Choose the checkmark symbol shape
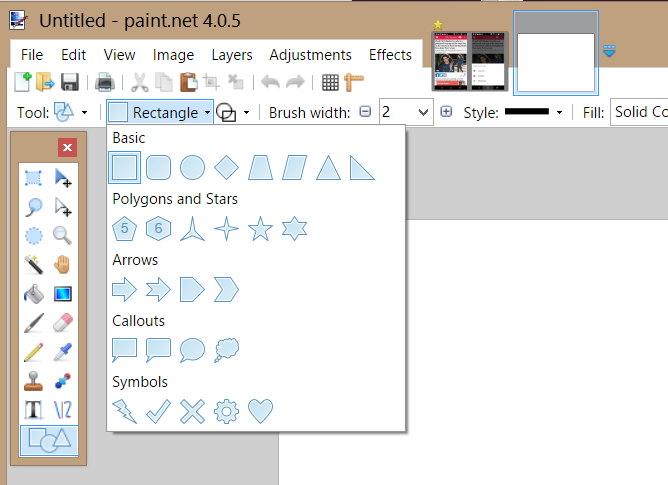The width and height of the screenshot is (668, 485). click(158, 411)
